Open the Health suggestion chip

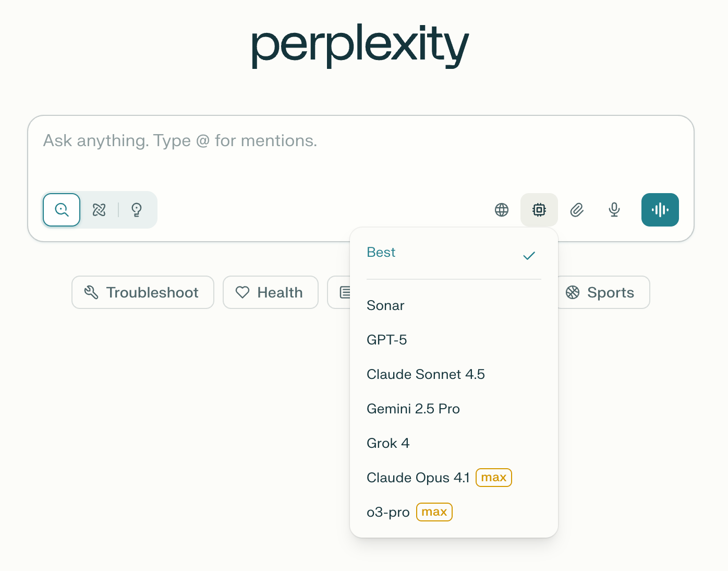click(270, 293)
